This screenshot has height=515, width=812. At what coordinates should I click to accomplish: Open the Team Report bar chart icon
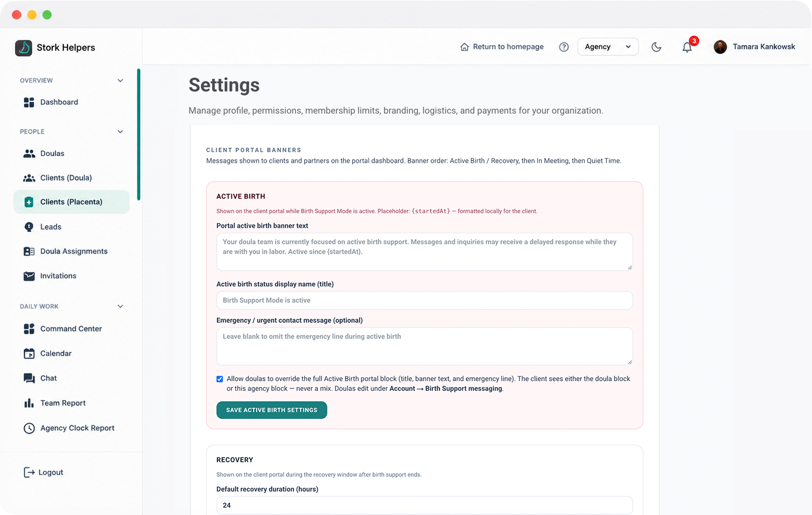[x=29, y=403]
